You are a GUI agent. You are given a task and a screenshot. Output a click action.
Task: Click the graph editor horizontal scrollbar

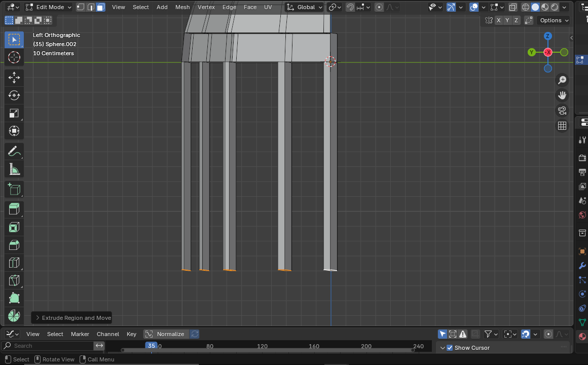pos(268,350)
